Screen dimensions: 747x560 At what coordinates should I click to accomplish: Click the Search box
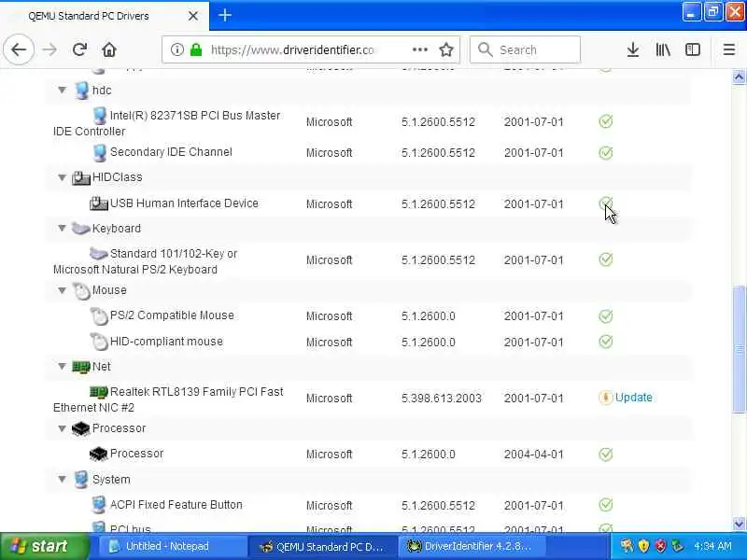(x=525, y=49)
